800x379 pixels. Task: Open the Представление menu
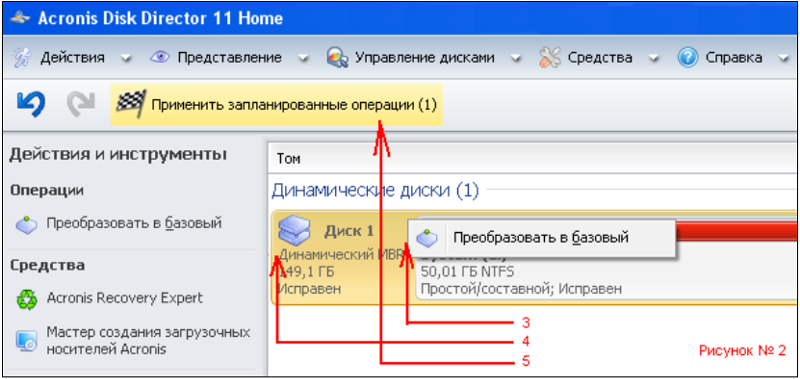[230, 58]
